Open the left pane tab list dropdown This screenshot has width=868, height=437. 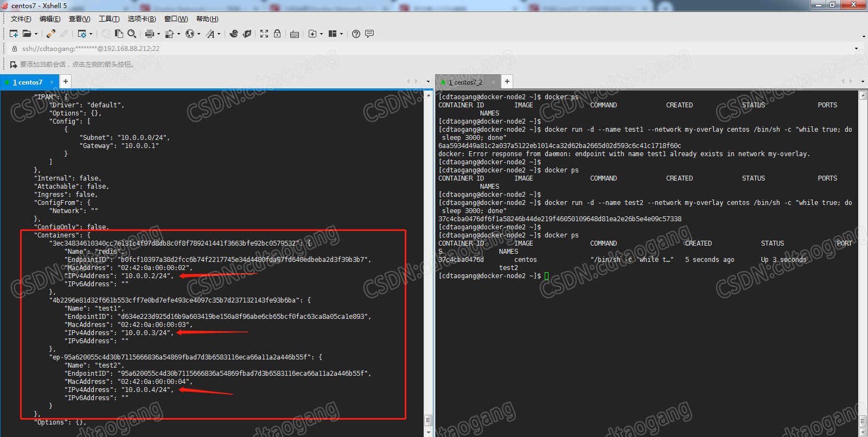pos(428,82)
